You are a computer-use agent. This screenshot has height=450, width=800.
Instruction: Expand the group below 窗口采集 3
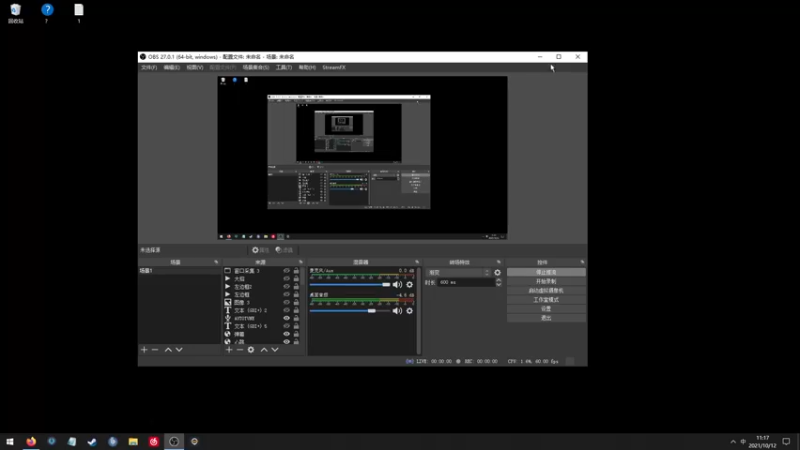pyautogui.click(x=228, y=279)
